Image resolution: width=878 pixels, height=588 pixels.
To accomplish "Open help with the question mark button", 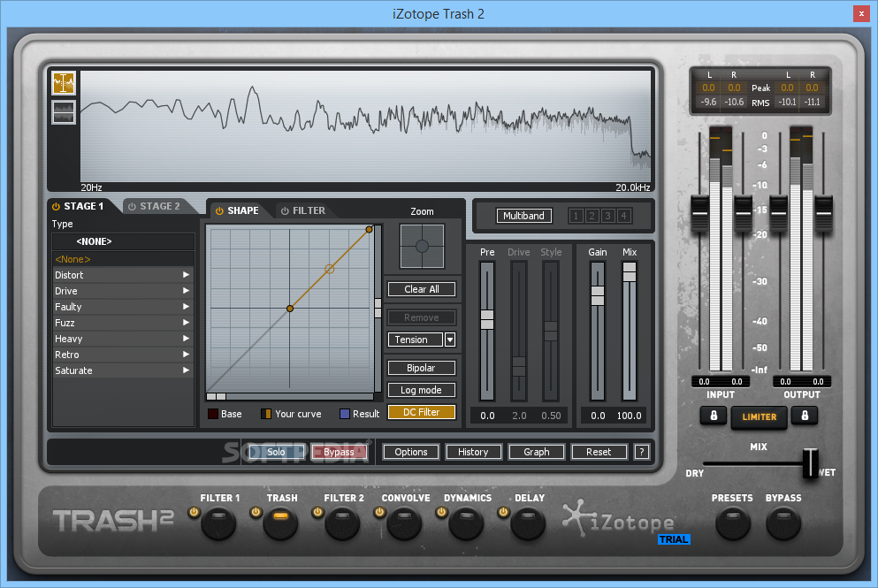I will (642, 452).
